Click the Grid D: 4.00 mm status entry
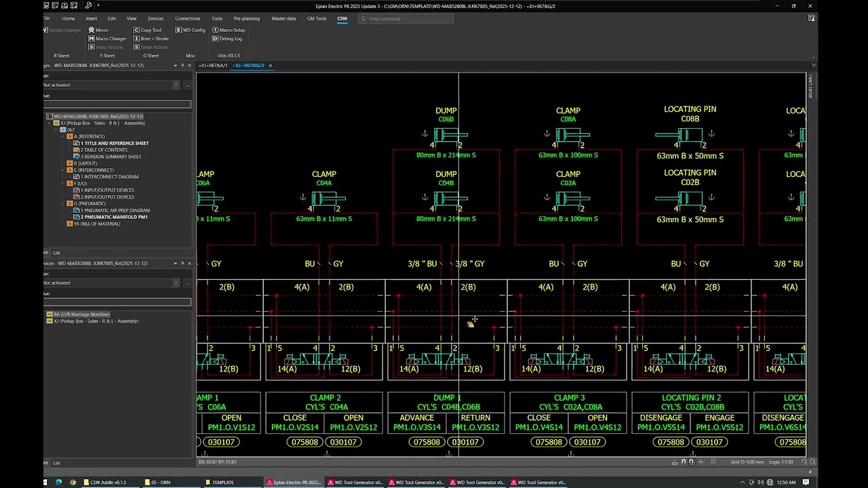 pyautogui.click(x=747, y=462)
